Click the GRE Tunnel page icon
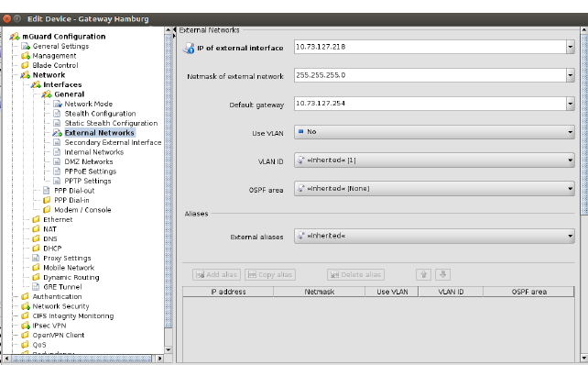The height and width of the screenshot is (365, 588). (x=36, y=287)
